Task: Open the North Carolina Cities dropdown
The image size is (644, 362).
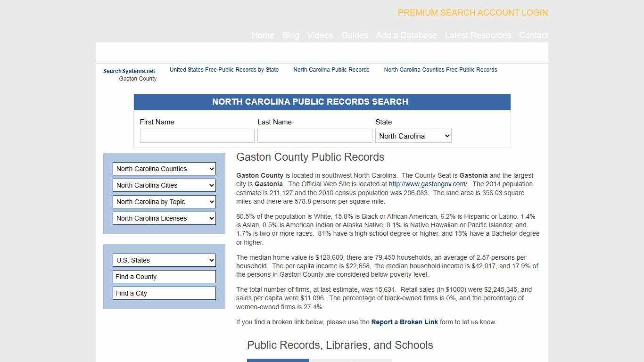Action: click(x=164, y=185)
